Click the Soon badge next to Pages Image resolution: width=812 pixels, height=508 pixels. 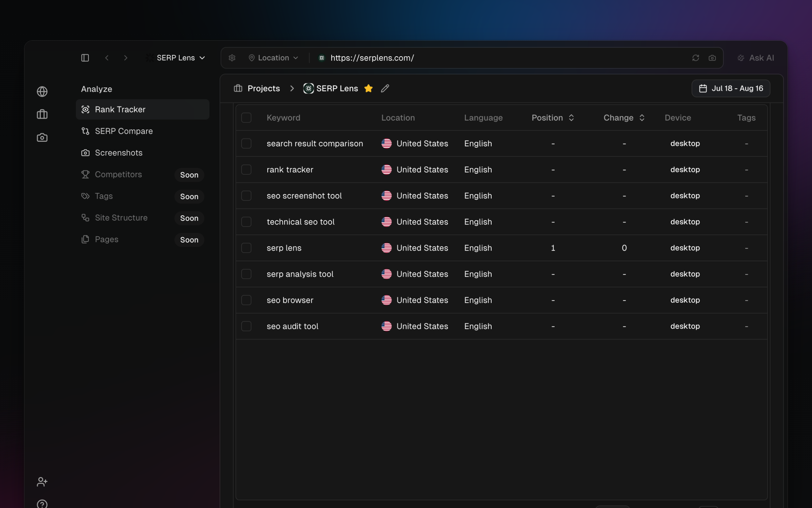tap(189, 240)
